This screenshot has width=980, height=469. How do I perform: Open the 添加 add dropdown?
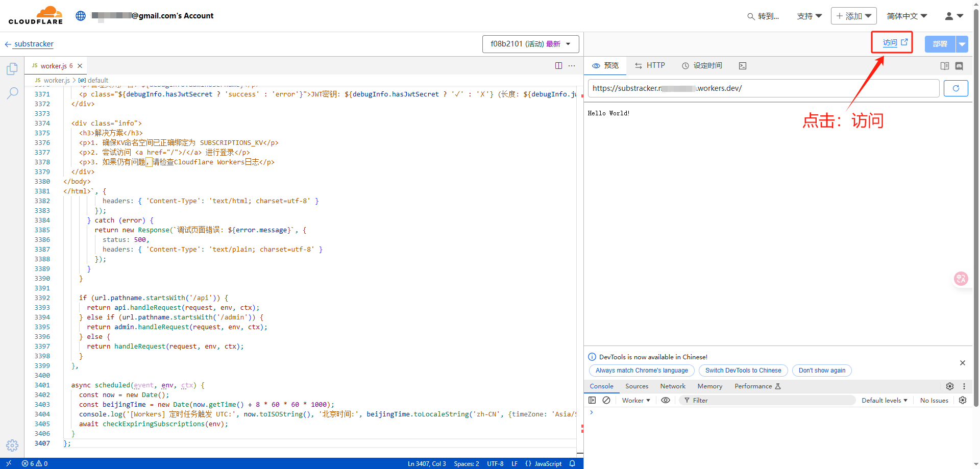[x=853, y=16]
